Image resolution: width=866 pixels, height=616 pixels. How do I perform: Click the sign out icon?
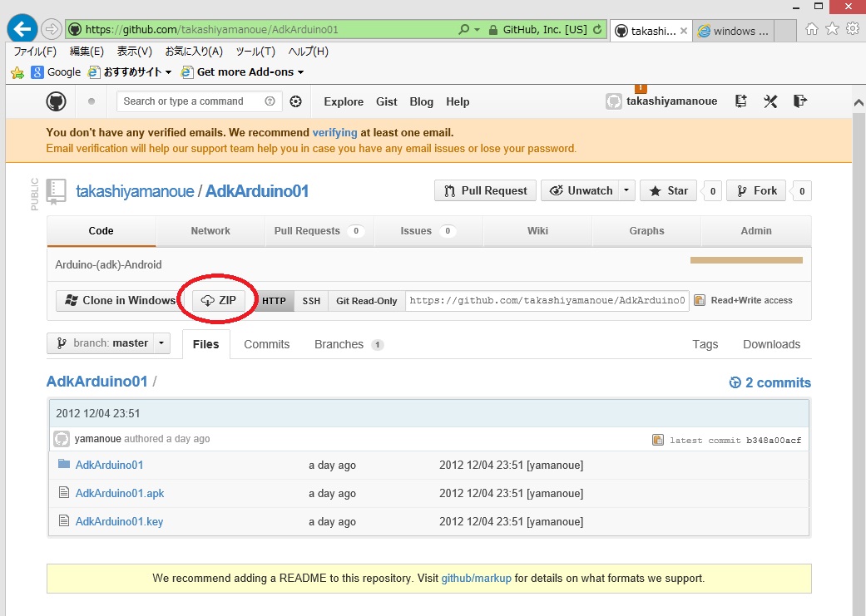click(799, 101)
